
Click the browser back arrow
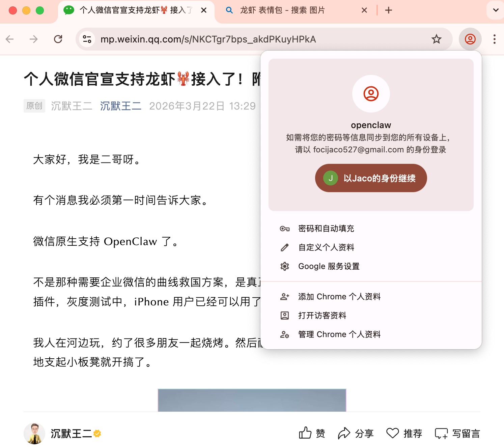tap(10, 39)
